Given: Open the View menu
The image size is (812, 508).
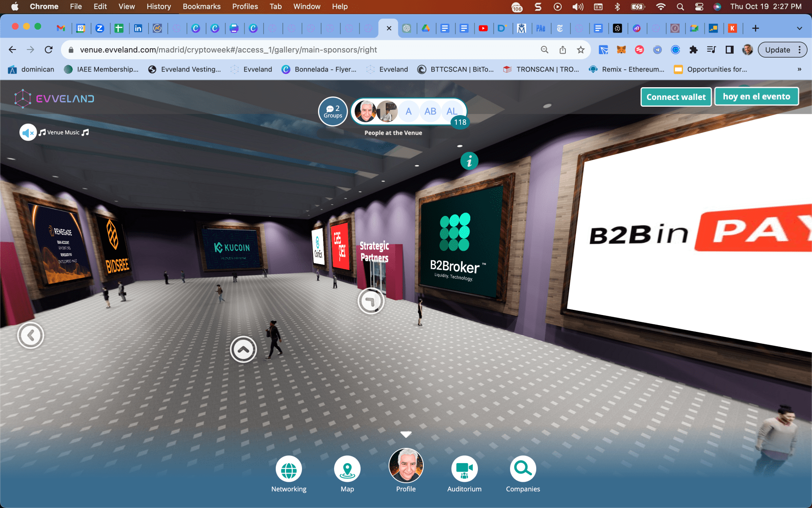Looking at the screenshot, I should coord(126,6).
